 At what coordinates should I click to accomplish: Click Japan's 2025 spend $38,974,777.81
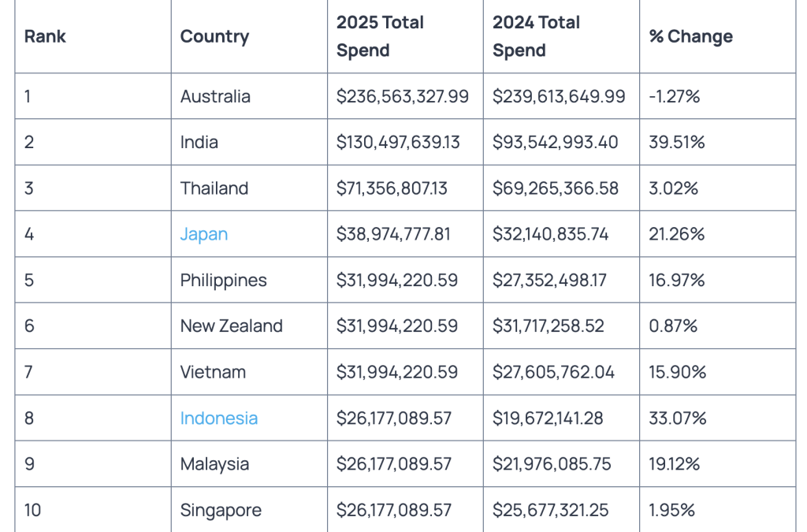coord(393,234)
